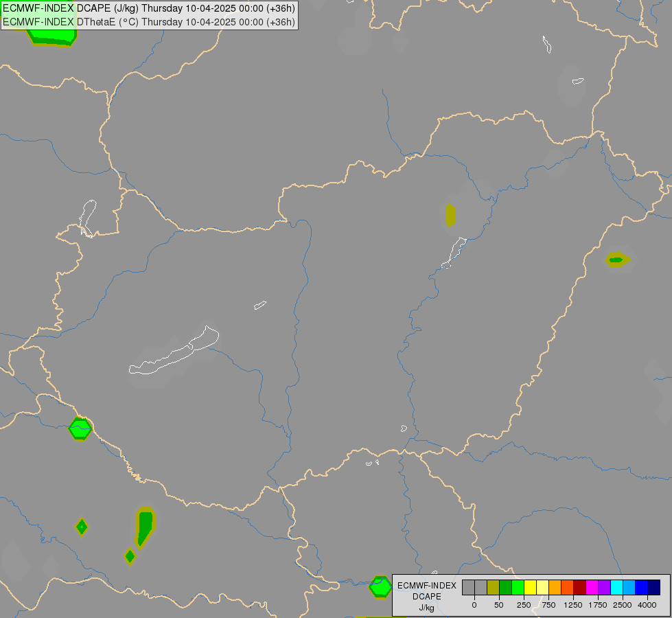
Task: Click the legend value 2500
Action: coord(623,605)
